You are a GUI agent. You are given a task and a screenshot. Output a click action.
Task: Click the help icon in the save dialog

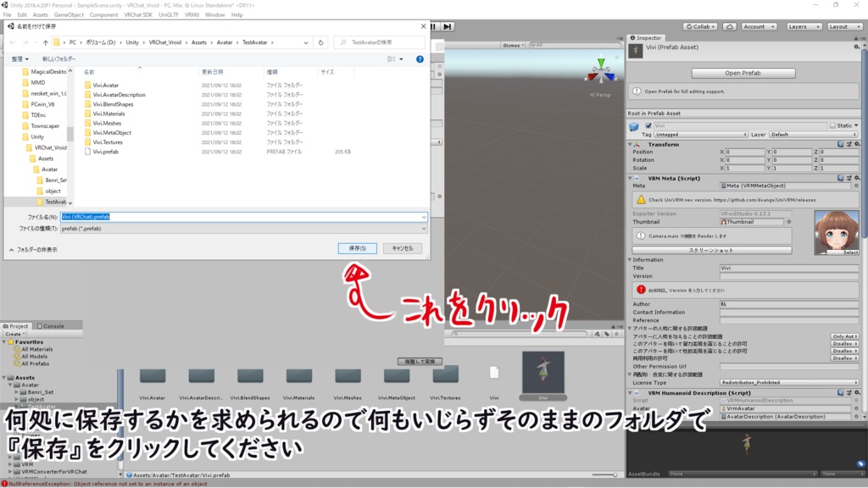[x=420, y=58]
